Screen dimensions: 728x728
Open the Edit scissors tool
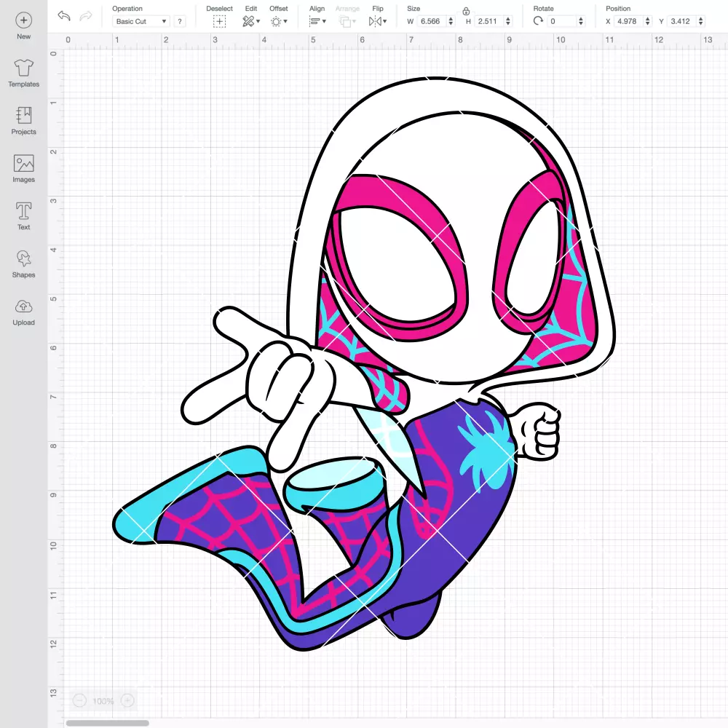point(248,21)
